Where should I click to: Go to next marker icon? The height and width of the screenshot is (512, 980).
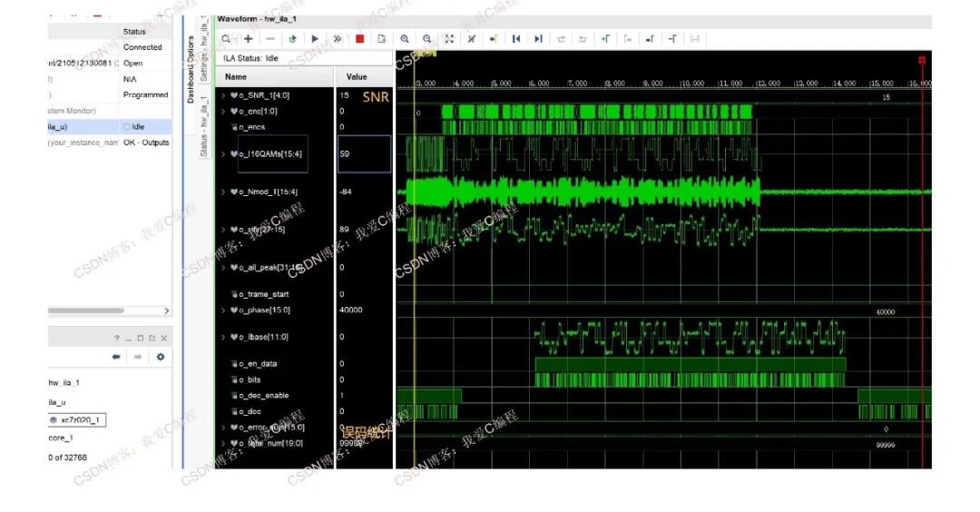tap(650, 39)
